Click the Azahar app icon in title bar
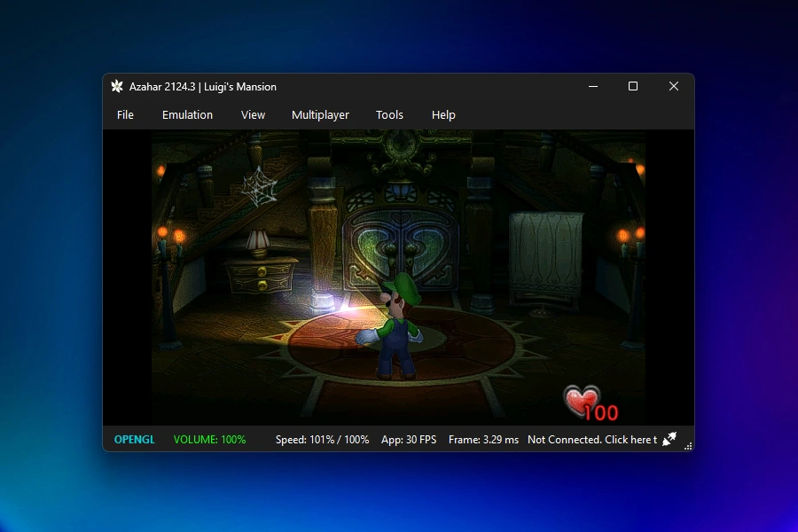798x532 pixels. [117, 87]
